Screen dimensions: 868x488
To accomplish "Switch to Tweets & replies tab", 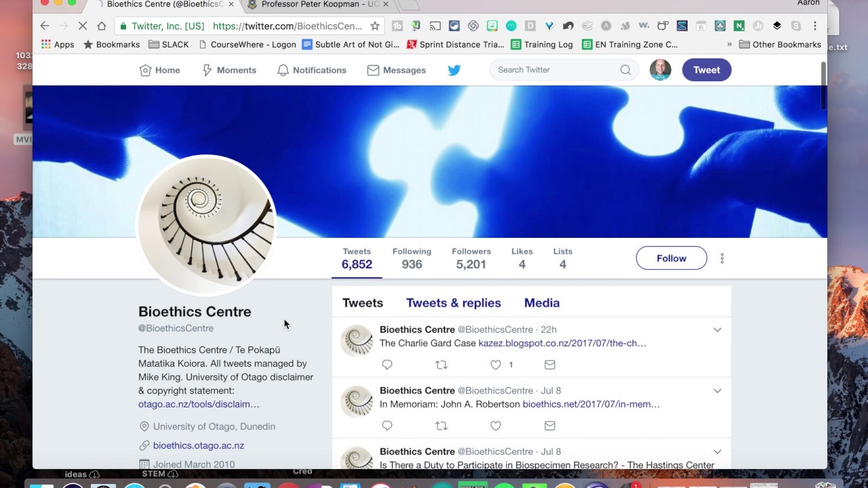I will click(454, 303).
